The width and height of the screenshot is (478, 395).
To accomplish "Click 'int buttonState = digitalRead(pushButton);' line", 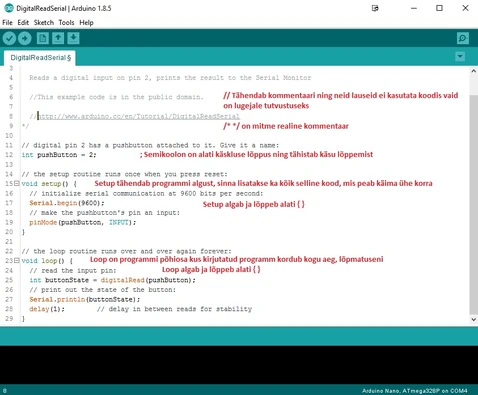I will (112, 280).
